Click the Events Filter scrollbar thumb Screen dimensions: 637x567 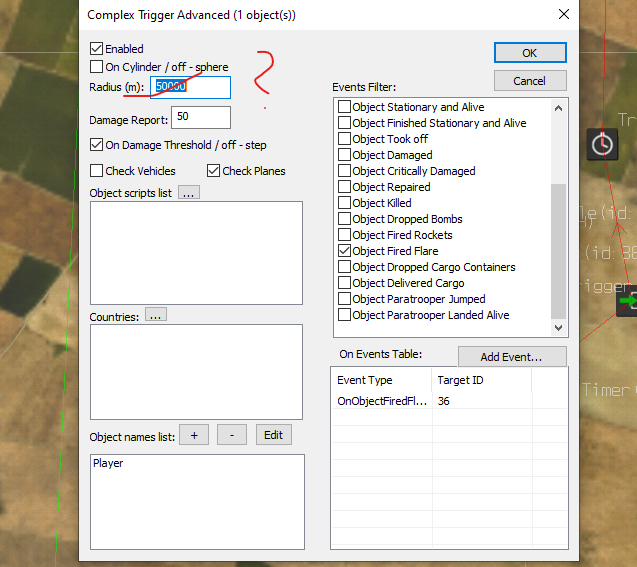point(559,251)
